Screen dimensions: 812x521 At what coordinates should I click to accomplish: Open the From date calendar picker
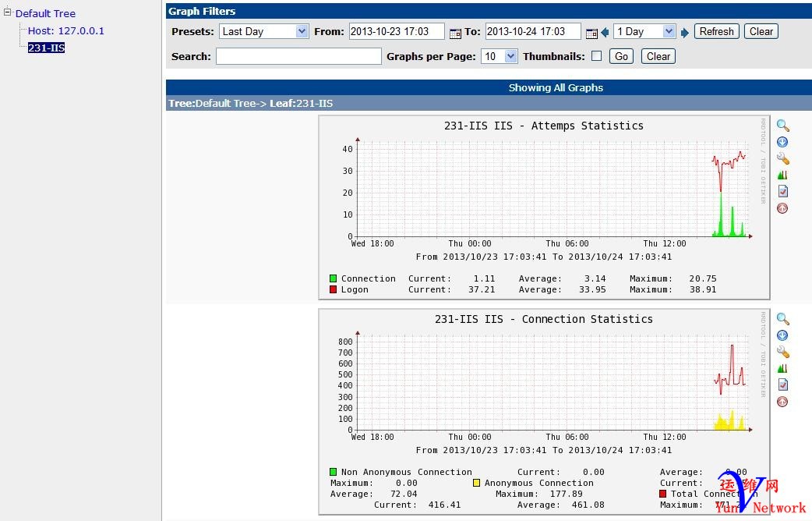pyautogui.click(x=455, y=34)
